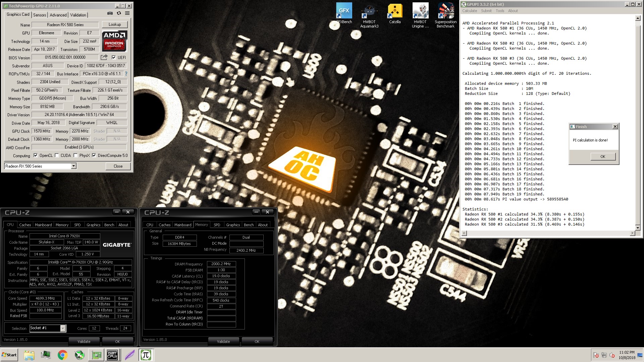The width and height of the screenshot is (644, 362).
Task: Click Validate in the left CPU-Z window
Action: tap(84, 342)
